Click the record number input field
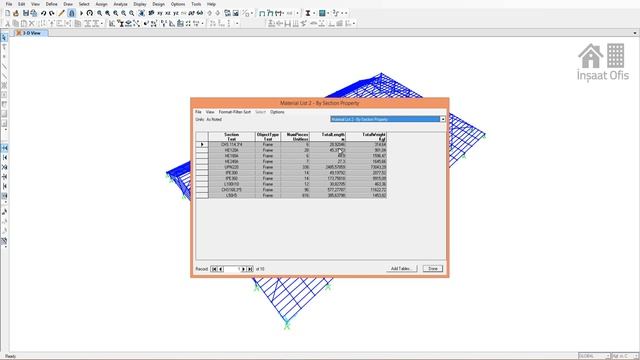 pyautogui.click(x=232, y=269)
